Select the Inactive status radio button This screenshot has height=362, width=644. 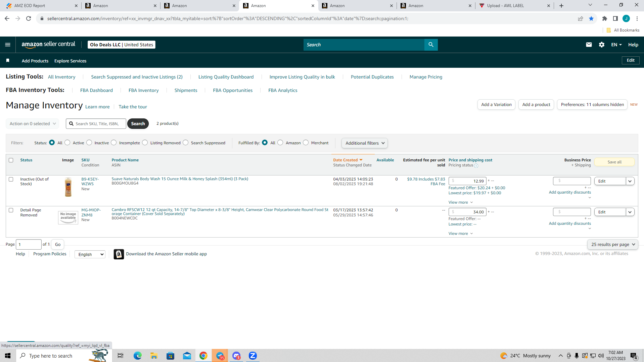tap(89, 143)
